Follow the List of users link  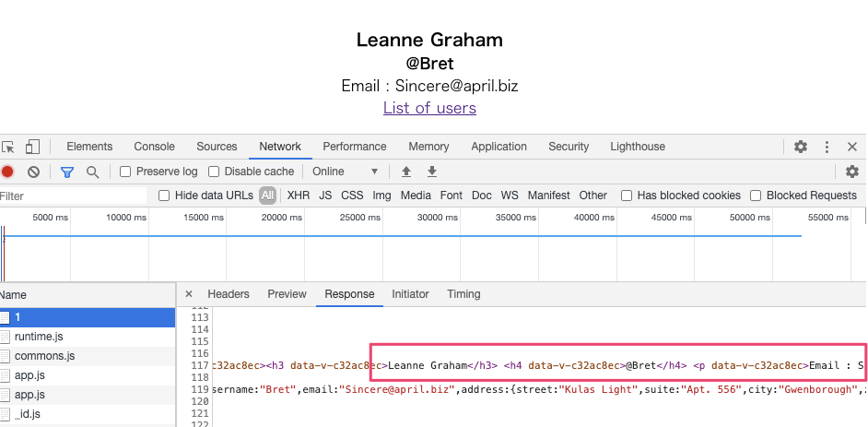(429, 108)
